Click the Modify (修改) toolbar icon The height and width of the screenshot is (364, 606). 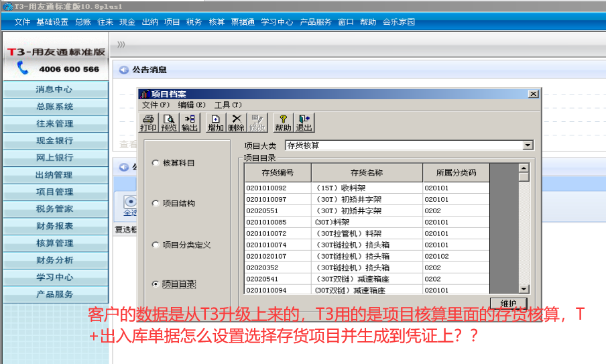tap(257, 123)
